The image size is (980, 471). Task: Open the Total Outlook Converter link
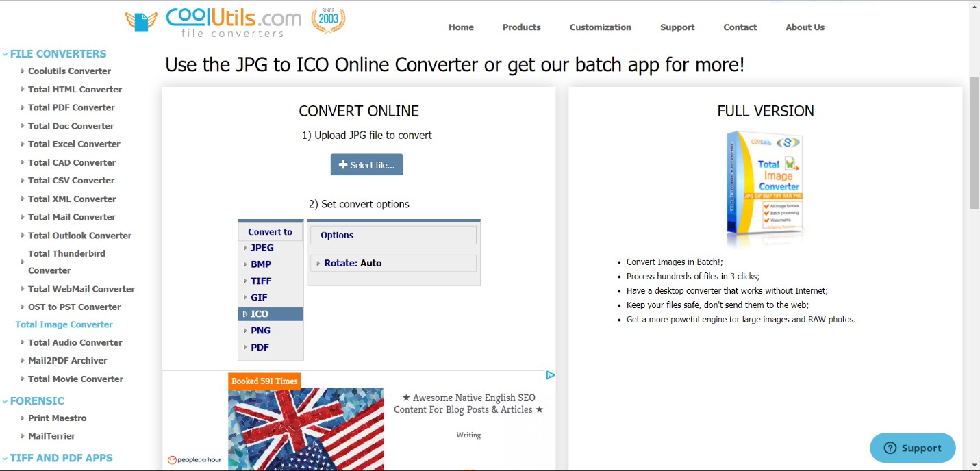(79, 235)
